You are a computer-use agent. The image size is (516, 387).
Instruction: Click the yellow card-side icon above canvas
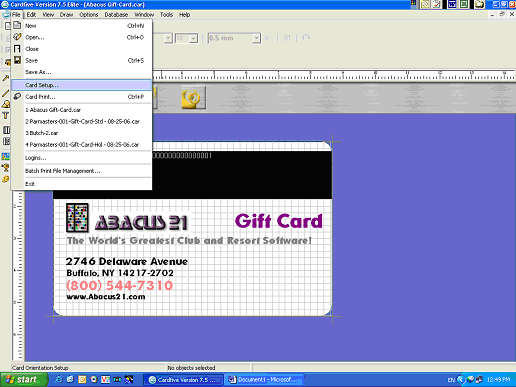point(193,98)
